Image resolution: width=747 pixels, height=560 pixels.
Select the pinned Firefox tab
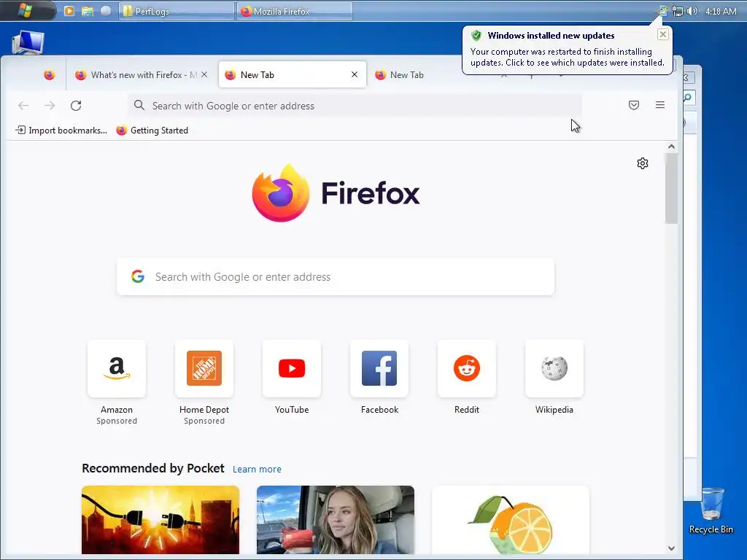point(49,75)
